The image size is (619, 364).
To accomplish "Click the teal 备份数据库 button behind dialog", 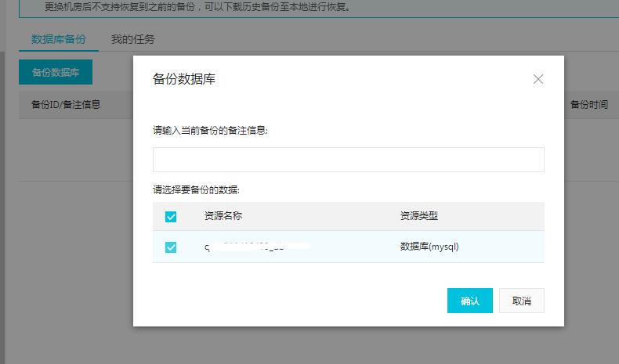I will coord(56,72).
